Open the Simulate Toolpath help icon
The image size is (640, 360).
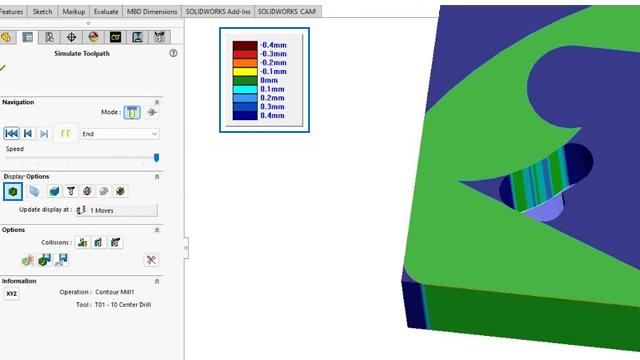[173, 53]
